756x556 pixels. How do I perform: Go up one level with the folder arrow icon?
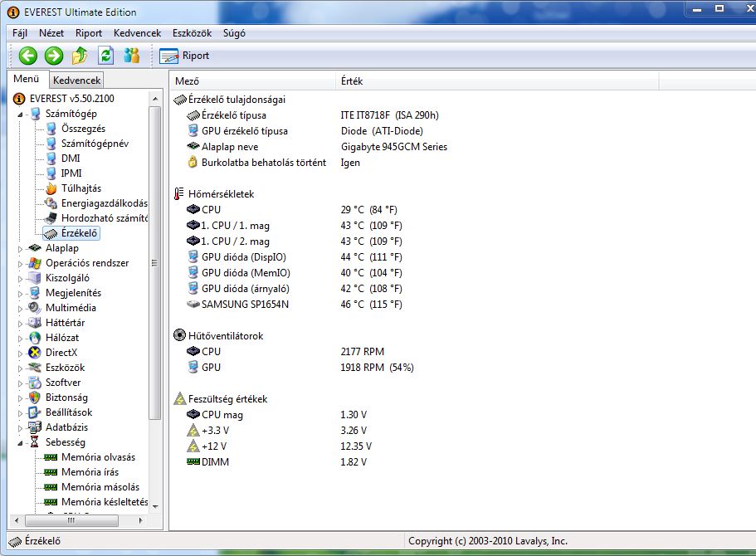point(80,56)
